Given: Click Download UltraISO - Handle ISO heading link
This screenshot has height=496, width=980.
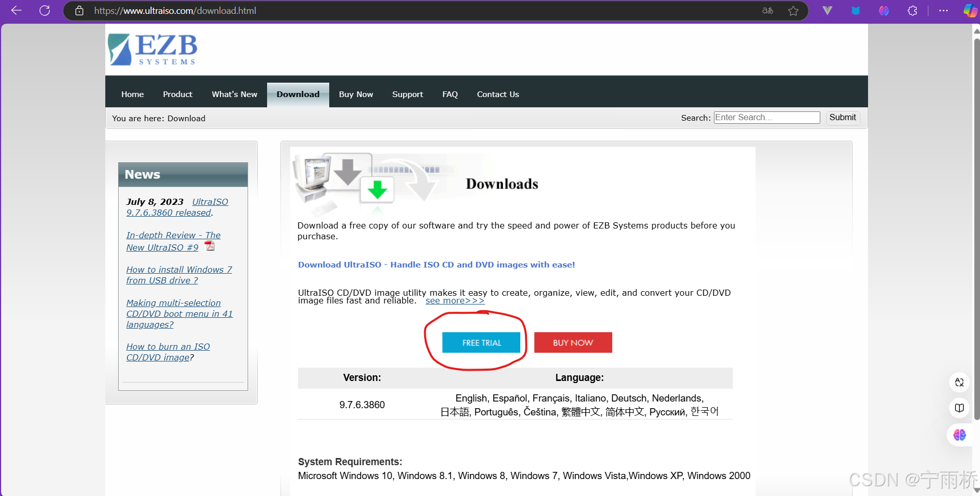Looking at the screenshot, I should 437,265.
